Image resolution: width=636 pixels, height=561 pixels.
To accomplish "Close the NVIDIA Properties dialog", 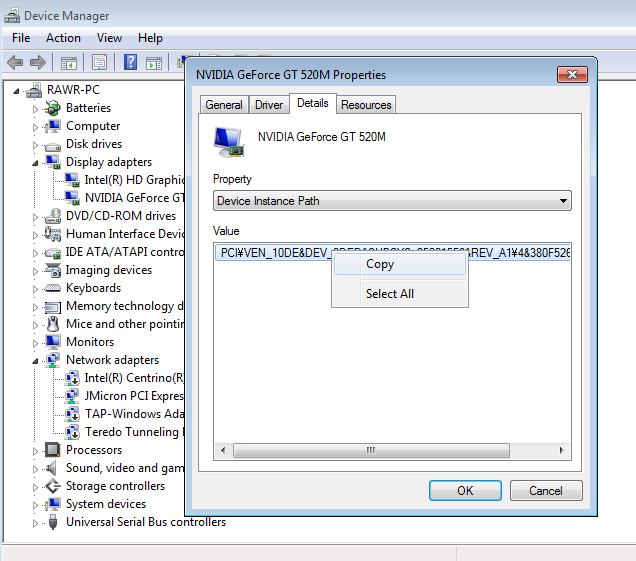I will pos(572,74).
